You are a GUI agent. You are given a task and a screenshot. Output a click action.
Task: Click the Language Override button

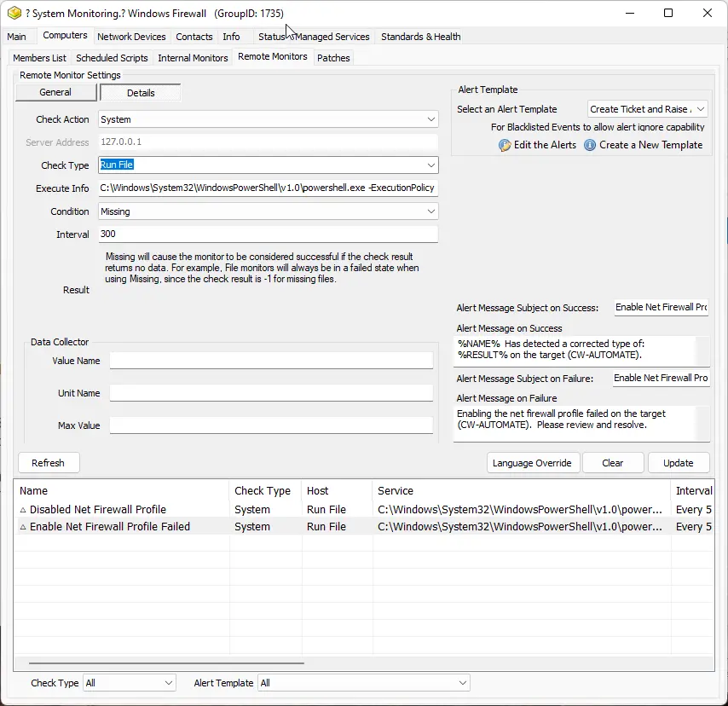(532, 463)
